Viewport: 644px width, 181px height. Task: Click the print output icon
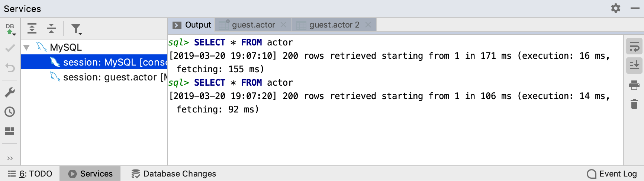coord(634,85)
